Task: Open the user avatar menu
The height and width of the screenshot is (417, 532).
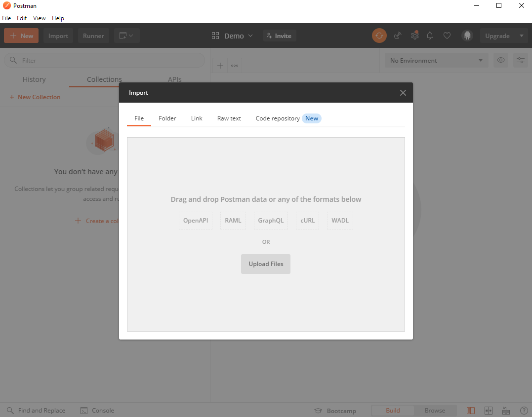Action: pyautogui.click(x=467, y=36)
